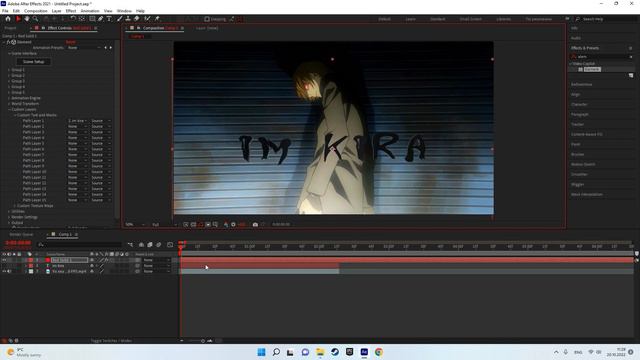The width and height of the screenshot is (640, 360).
Task: Open Chrome from the taskbar
Action: point(379,352)
